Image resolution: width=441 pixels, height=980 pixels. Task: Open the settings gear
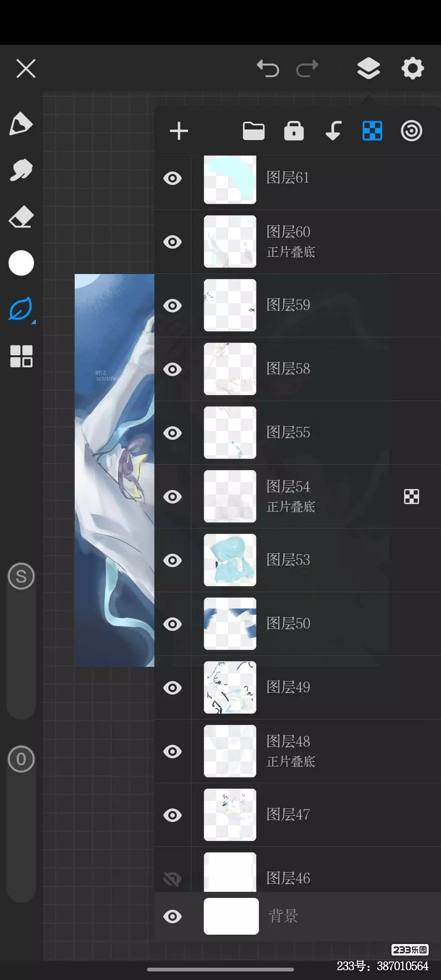[x=412, y=68]
